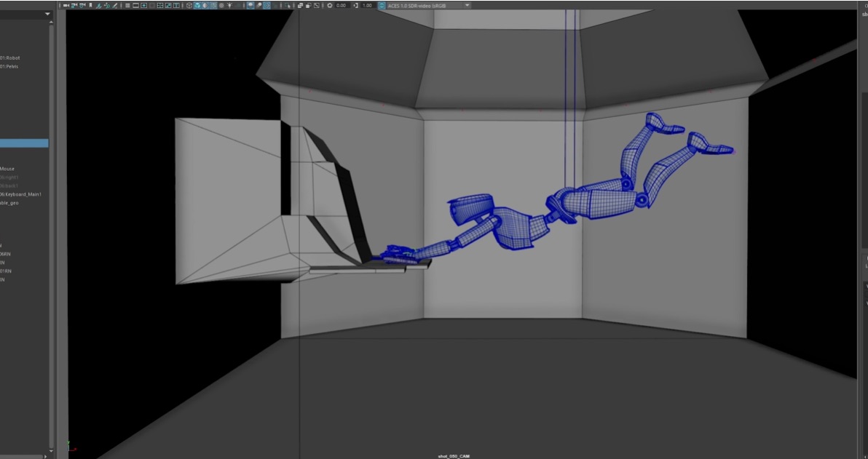This screenshot has height=459, width=868.
Task: Select the 01RN reference node entry
Action: [6, 271]
